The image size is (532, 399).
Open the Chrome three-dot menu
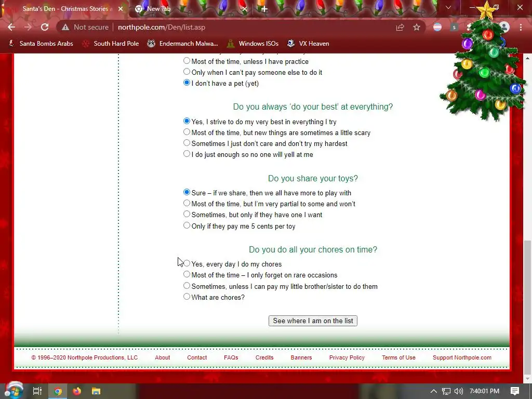[521, 27]
